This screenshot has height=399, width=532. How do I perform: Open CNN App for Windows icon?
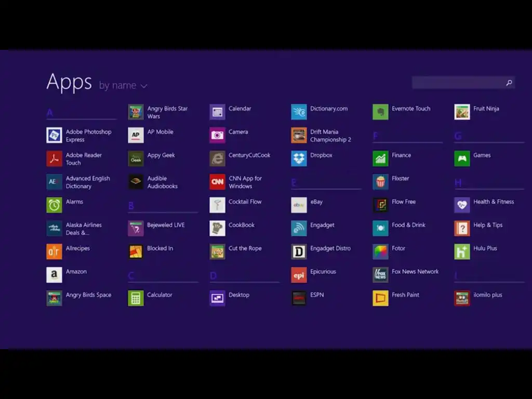(218, 182)
